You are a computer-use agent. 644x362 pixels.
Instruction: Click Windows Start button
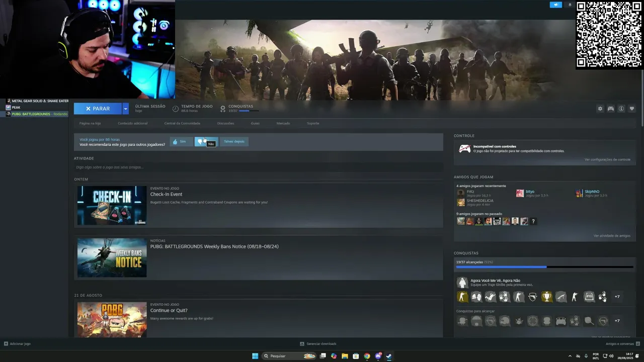[255, 356]
